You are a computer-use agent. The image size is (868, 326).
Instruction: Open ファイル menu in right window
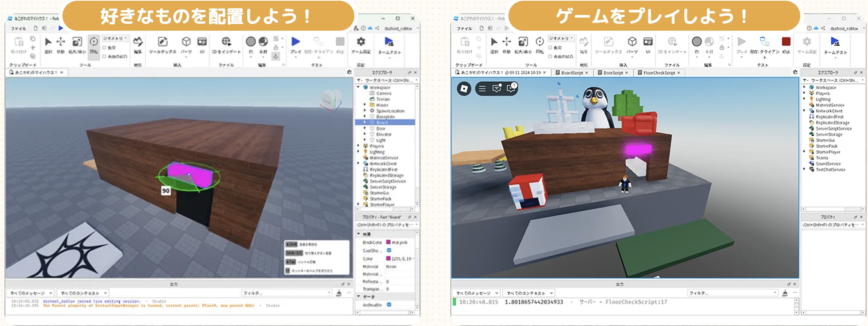click(464, 28)
